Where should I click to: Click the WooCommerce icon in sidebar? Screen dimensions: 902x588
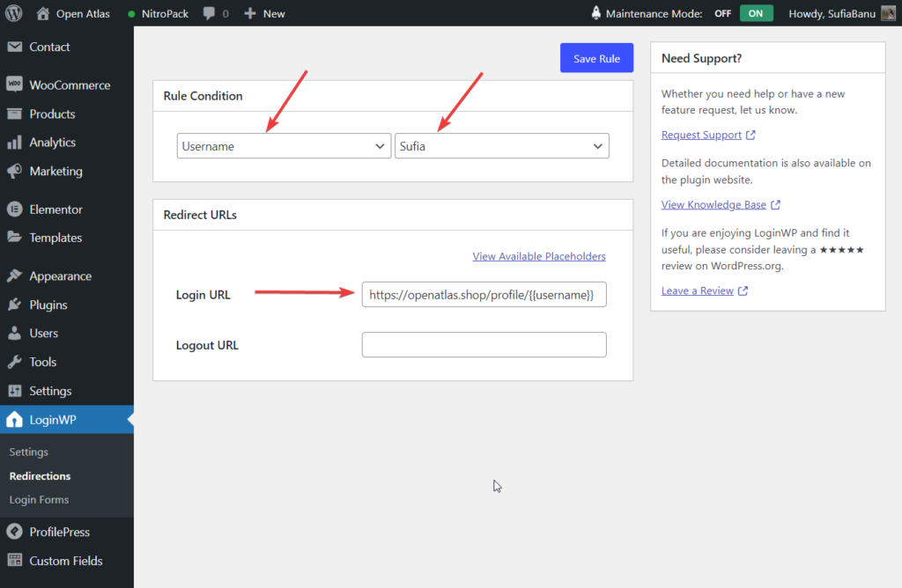tap(14, 85)
